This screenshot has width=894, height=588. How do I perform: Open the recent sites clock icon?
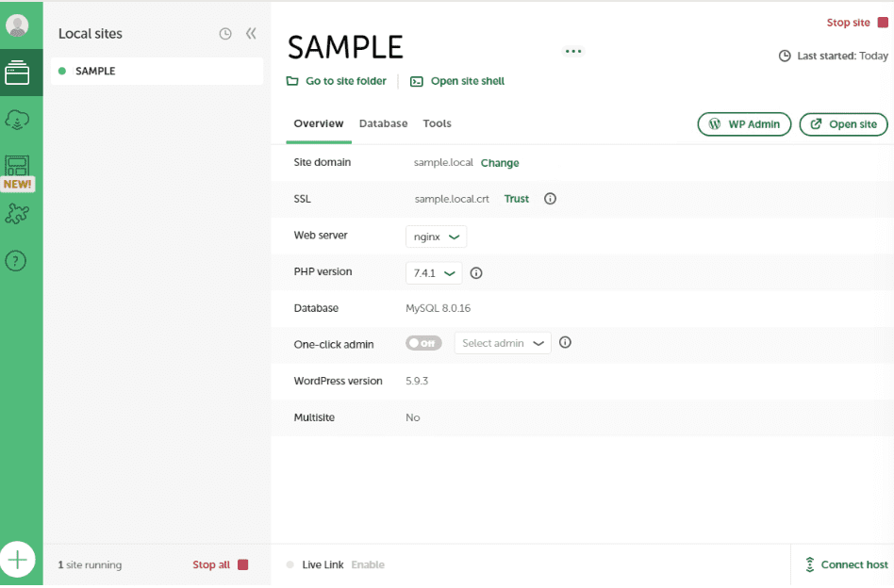[225, 34]
